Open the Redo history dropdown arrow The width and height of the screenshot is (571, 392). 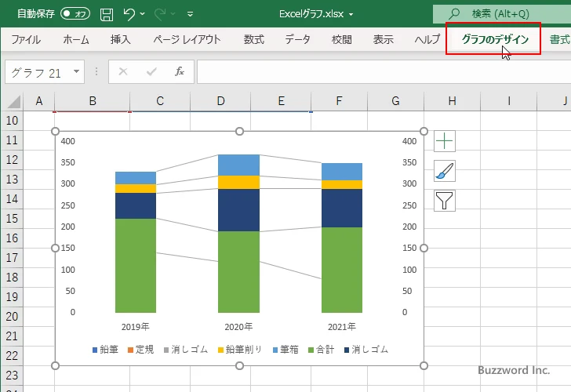pos(173,14)
